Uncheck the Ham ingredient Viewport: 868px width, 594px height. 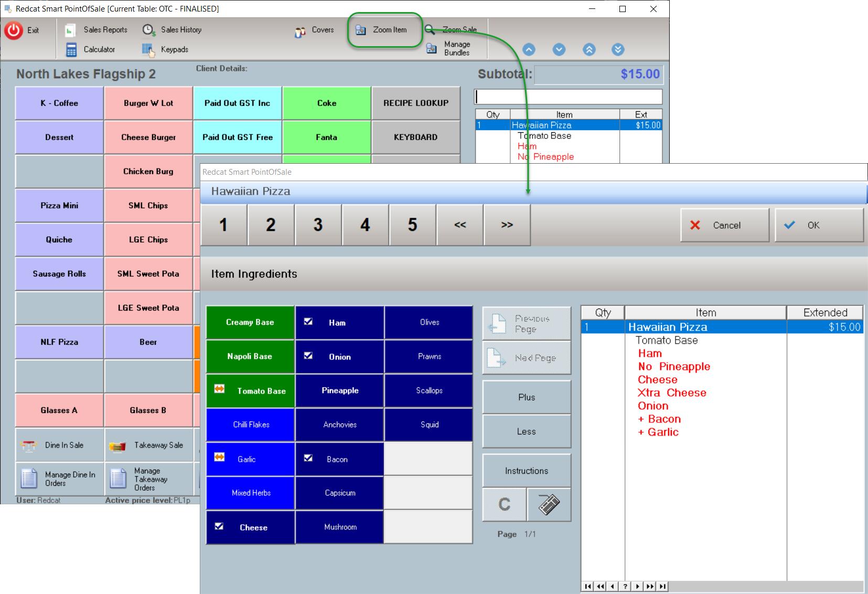pos(308,322)
